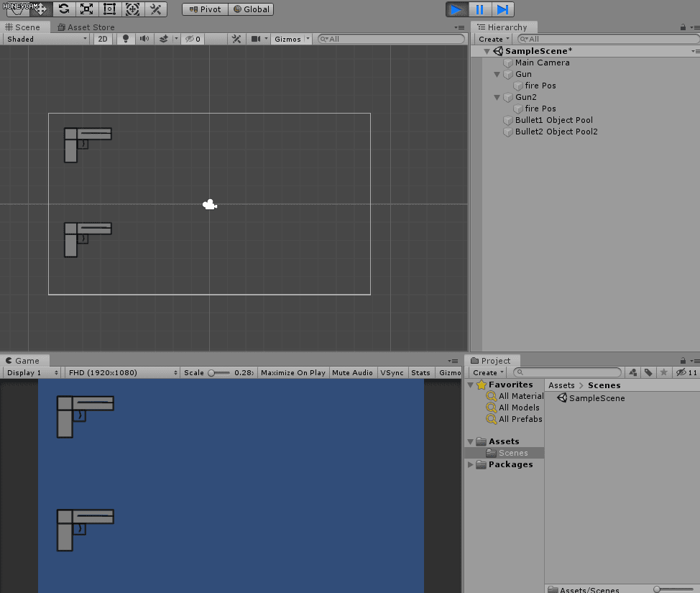700x593 pixels.
Task: Open the Project tab
Action: tap(491, 360)
